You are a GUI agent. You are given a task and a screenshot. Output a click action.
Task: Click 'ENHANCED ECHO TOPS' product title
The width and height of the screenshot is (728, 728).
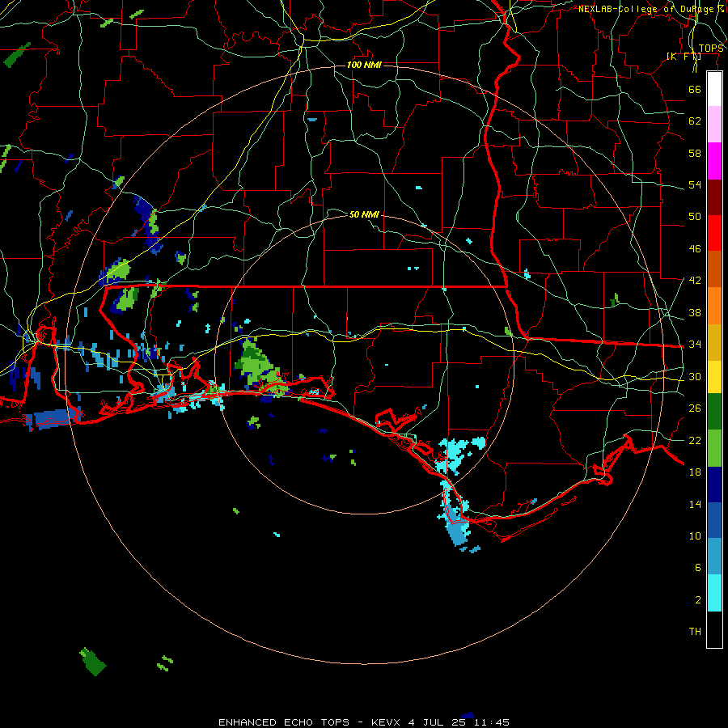point(284,722)
